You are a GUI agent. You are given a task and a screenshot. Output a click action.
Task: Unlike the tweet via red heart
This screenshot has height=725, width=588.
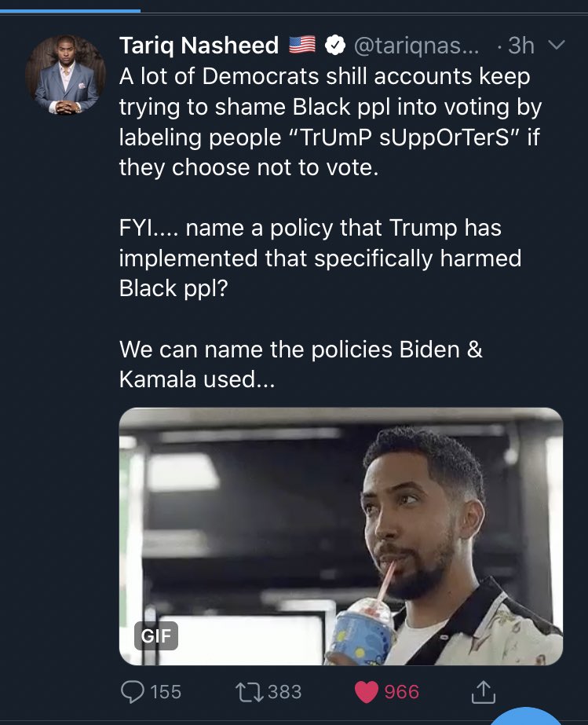coord(367,692)
